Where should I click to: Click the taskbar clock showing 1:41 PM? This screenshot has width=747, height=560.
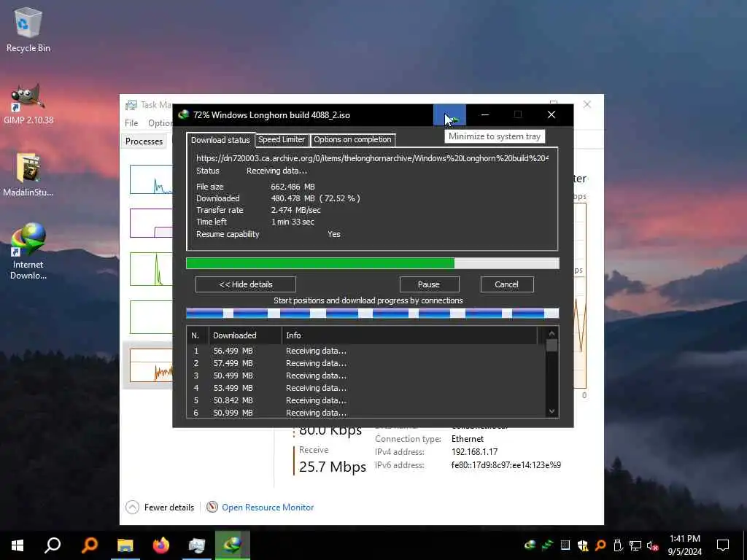[x=684, y=545]
